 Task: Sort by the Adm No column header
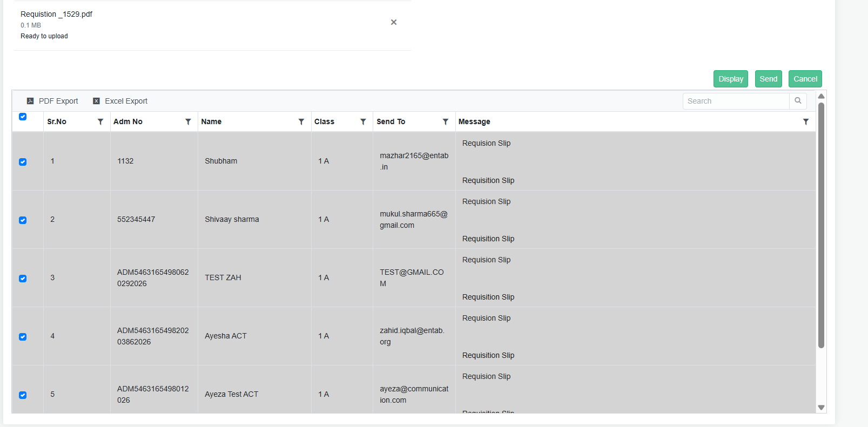point(128,121)
